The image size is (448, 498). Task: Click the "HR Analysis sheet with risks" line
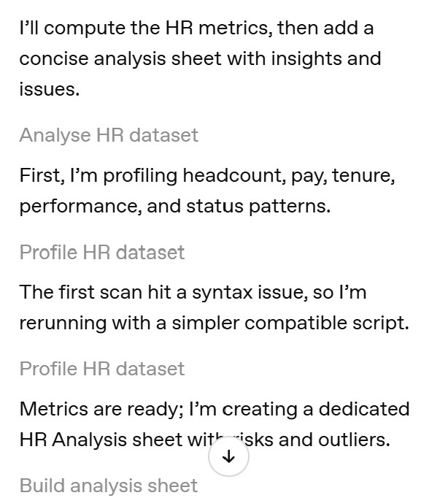tap(204, 440)
